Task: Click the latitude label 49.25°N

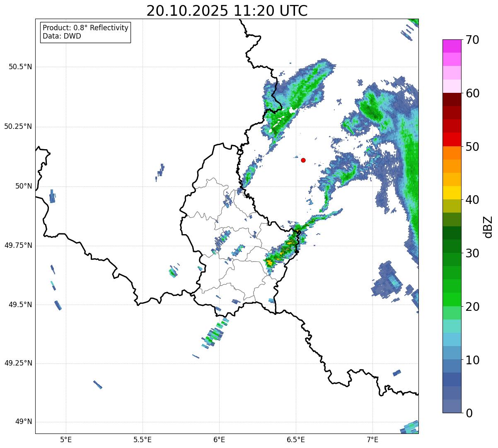Action: (18, 363)
